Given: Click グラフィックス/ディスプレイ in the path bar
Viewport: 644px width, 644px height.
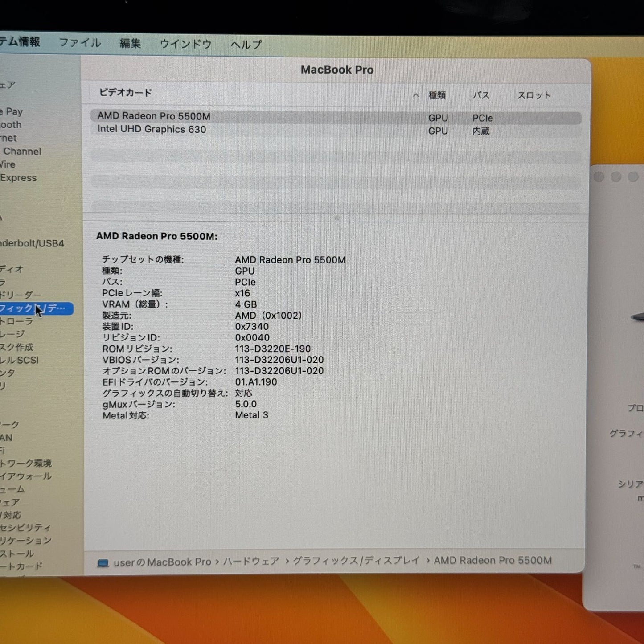Looking at the screenshot, I should tap(356, 561).
